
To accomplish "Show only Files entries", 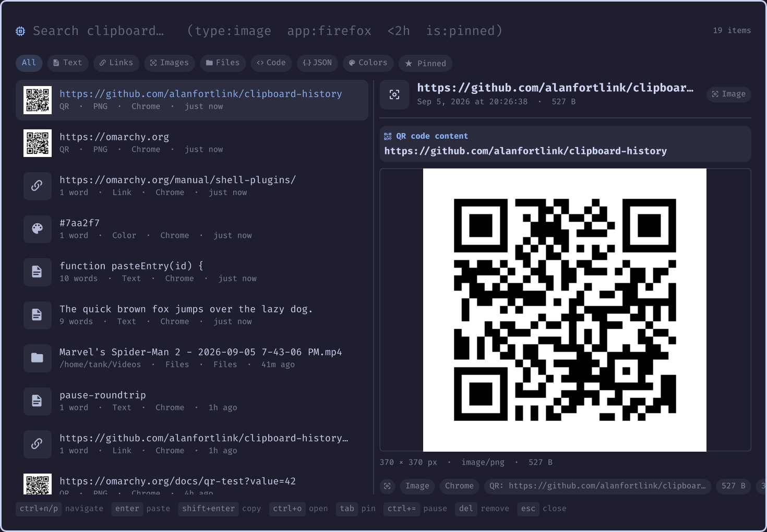I will (x=223, y=63).
